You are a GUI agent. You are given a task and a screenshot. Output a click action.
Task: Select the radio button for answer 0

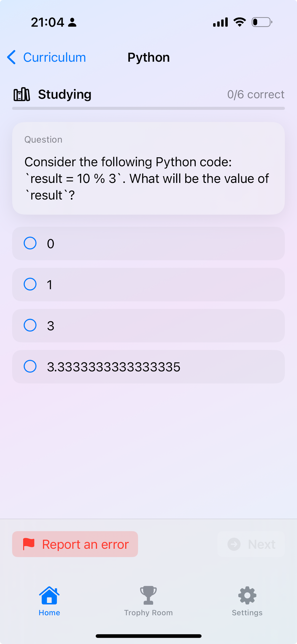pyautogui.click(x=30, y=243)
